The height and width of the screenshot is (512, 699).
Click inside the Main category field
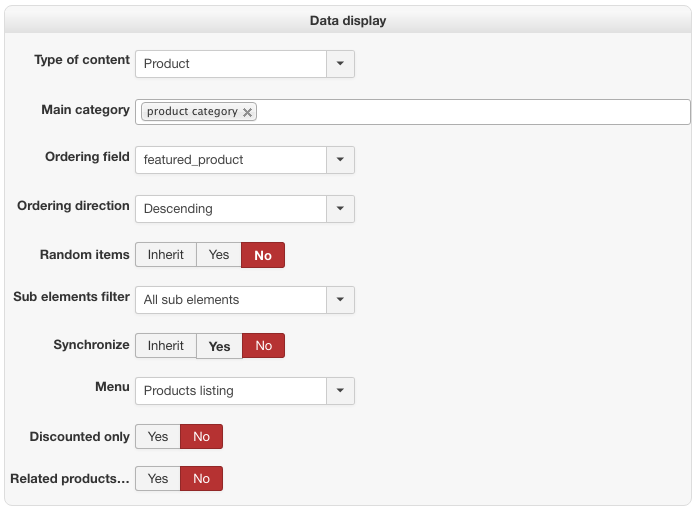pyautogui.click(x=470, y=112)
